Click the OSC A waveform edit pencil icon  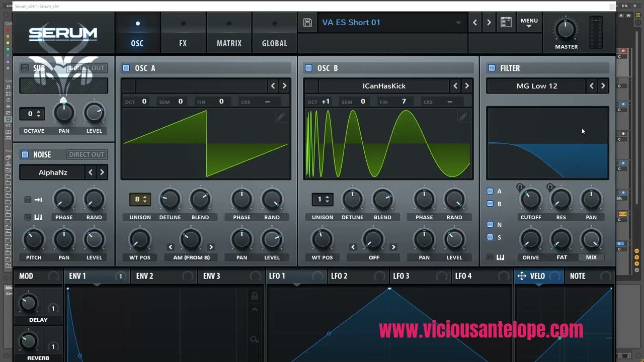tap(280, 117)
